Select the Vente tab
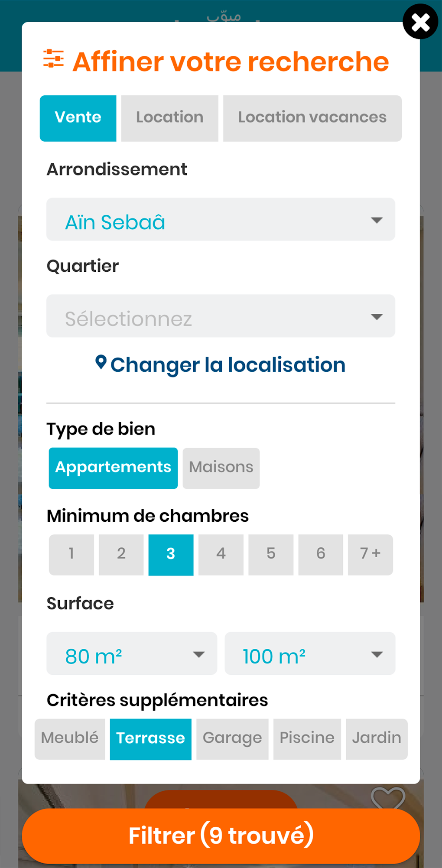The width and height of the screenshot is (442, 868). (78, 118)
